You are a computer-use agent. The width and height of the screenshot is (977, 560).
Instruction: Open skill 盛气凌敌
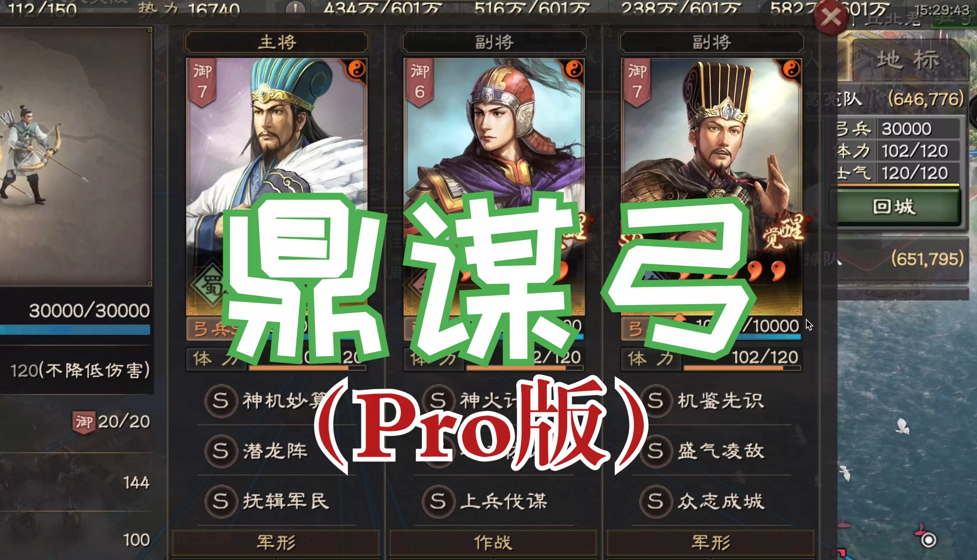click(720, 451)
